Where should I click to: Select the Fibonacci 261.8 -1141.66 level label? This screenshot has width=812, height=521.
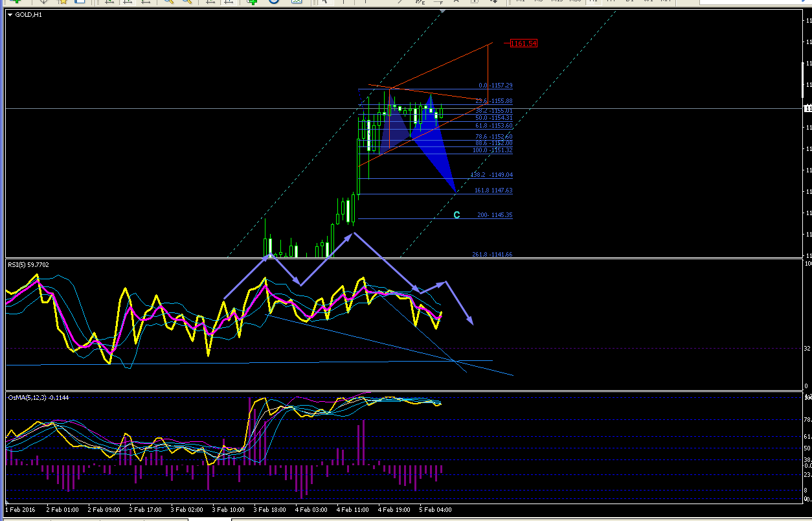[x=492, y=255]
